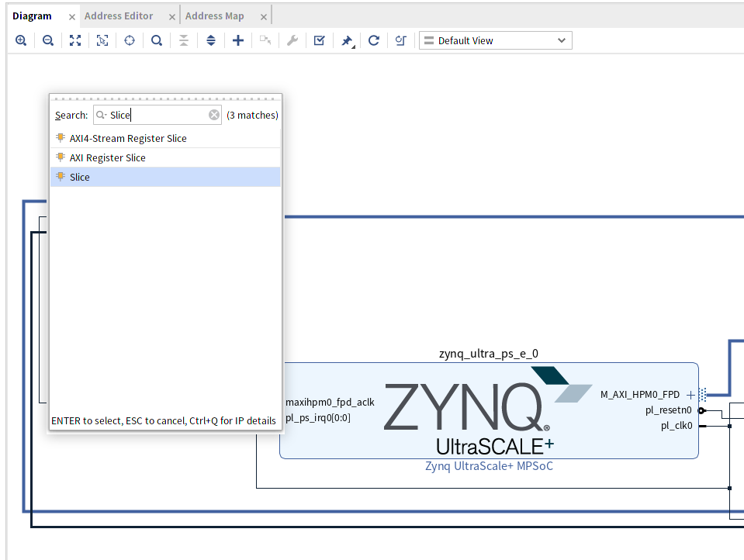Click the wrench Customize Block icon
The image size is (744, 560).
tap(292, 40)
